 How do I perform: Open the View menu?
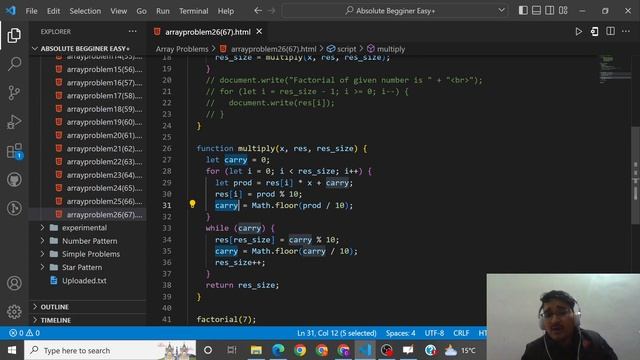(118, 11)
